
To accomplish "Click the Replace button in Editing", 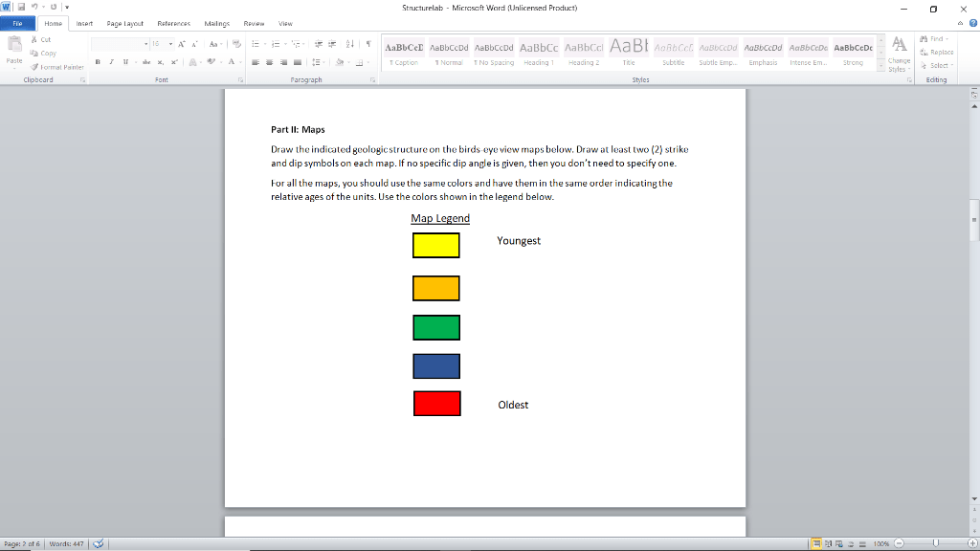I will [x=937, y=52].
